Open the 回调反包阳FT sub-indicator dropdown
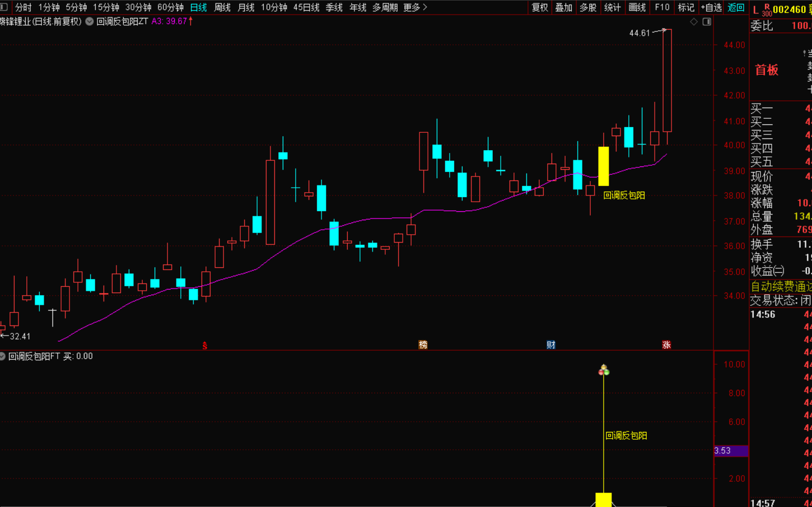This screenshot has height=507, width=812. pyautogui.click(x=3, y=356)
